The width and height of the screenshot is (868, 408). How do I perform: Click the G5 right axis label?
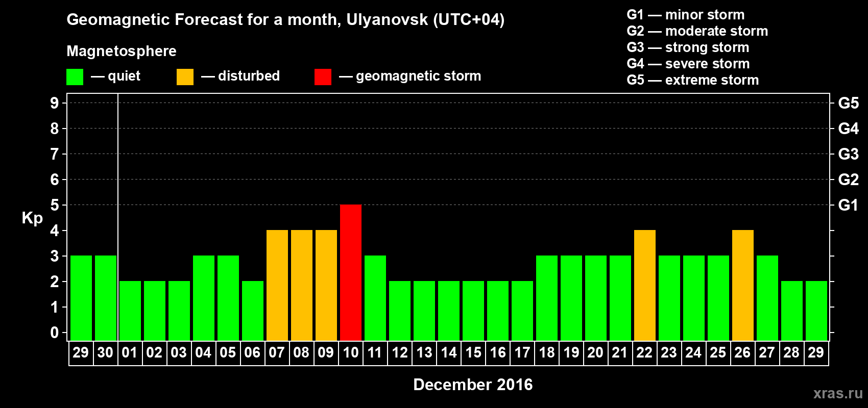(849, 103)
